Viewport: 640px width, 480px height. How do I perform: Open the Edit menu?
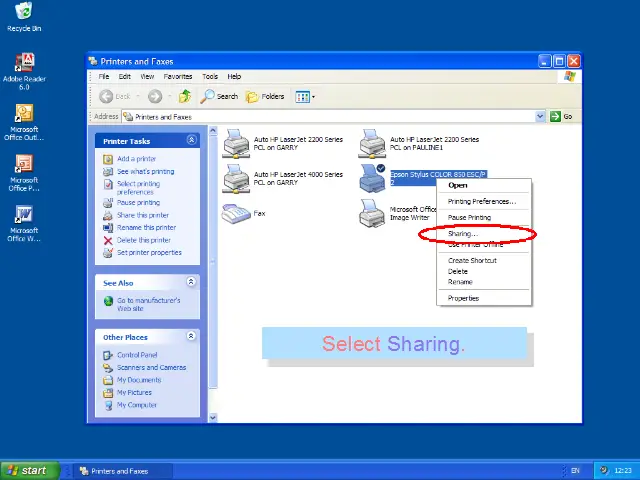[x=124, y=76]
